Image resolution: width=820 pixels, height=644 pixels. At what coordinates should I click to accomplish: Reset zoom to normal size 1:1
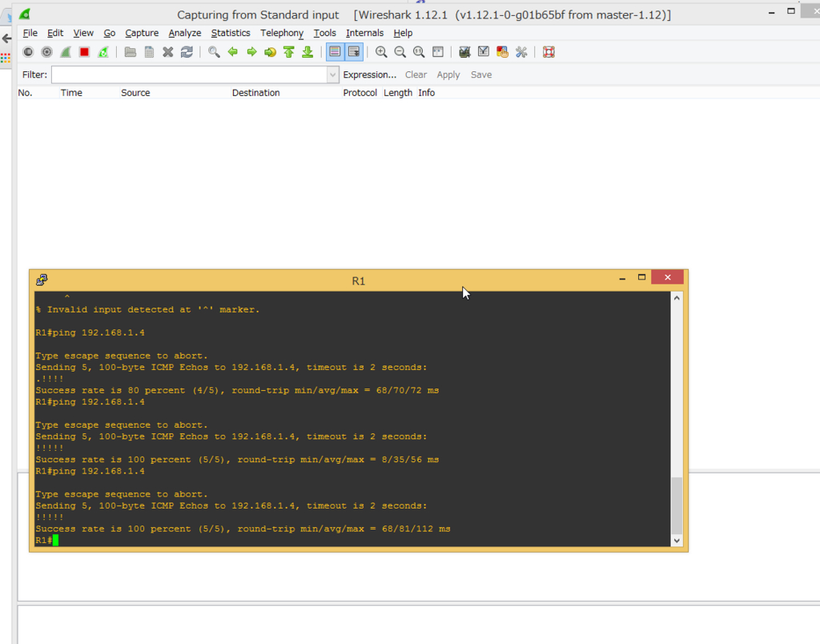(419, 52)
